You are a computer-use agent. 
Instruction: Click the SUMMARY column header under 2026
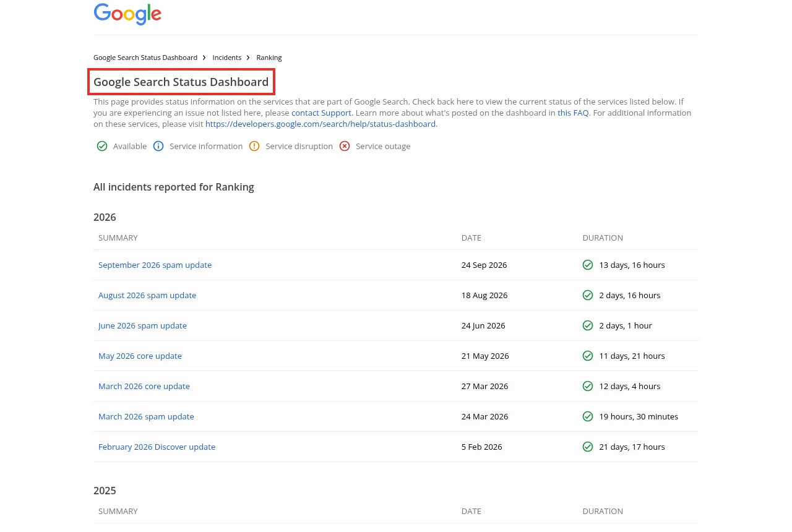[x=118, y=238]
